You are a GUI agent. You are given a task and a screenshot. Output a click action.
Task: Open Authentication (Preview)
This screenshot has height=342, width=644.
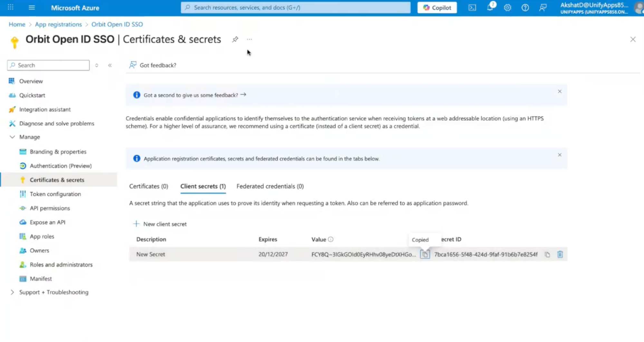(x=61, y=166)
